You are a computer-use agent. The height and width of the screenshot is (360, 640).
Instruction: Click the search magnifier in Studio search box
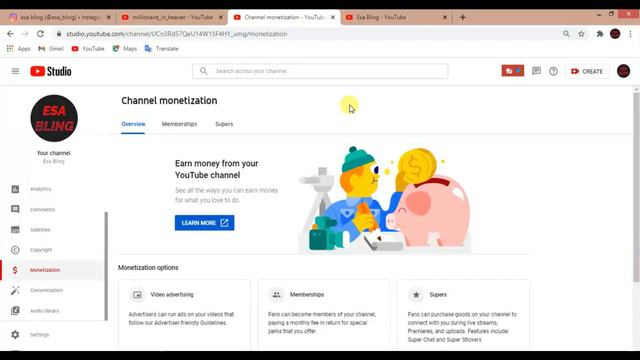click(x=203, y=71)
